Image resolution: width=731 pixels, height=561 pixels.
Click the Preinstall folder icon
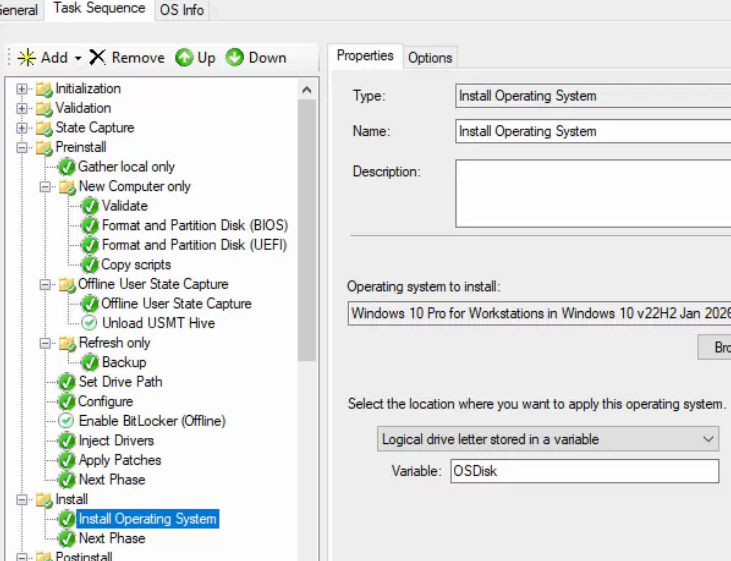coord(44,148)
